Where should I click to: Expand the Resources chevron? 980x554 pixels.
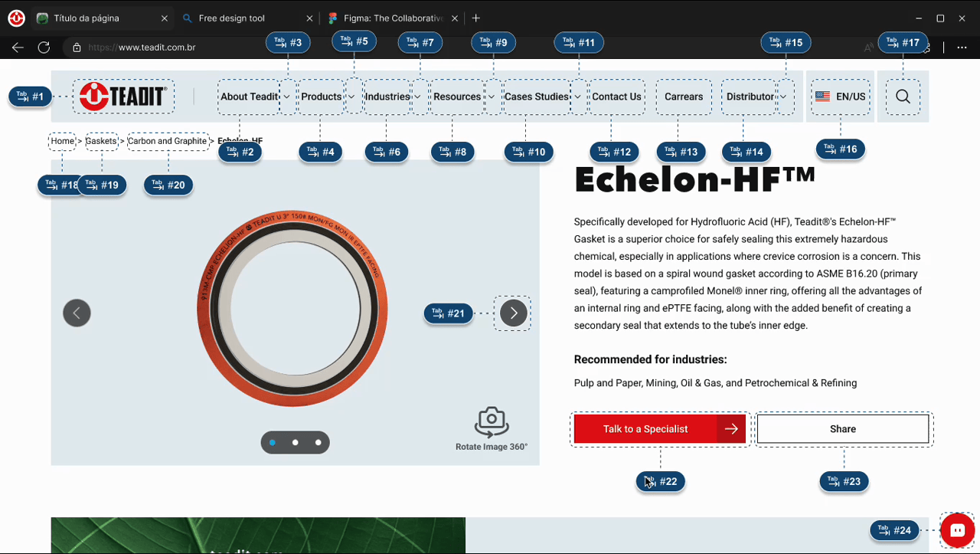click(491, 97)
